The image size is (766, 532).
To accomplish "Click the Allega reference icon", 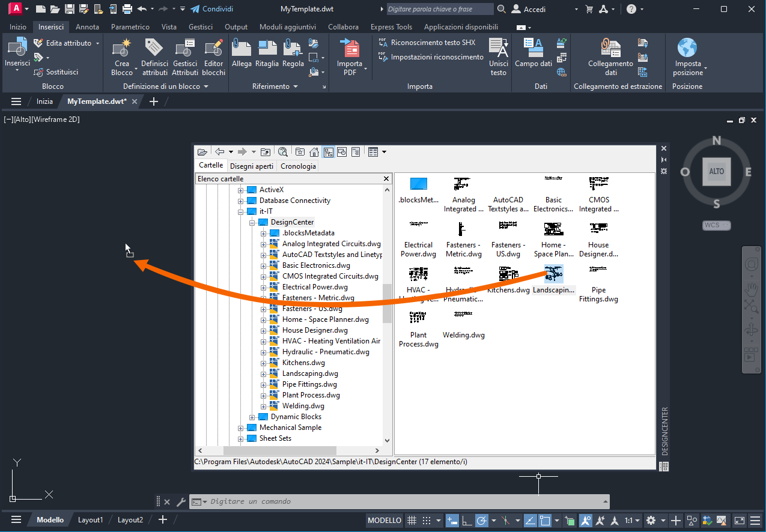I will click(x=242, y=48).
